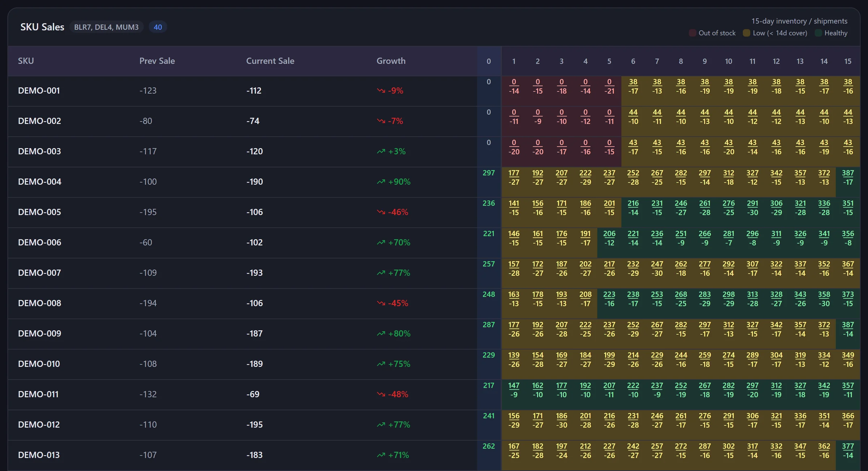
Task: Click day 1 inventory 147 for DEMO-011
Action: pyautogui.click(x=514, y=386)
